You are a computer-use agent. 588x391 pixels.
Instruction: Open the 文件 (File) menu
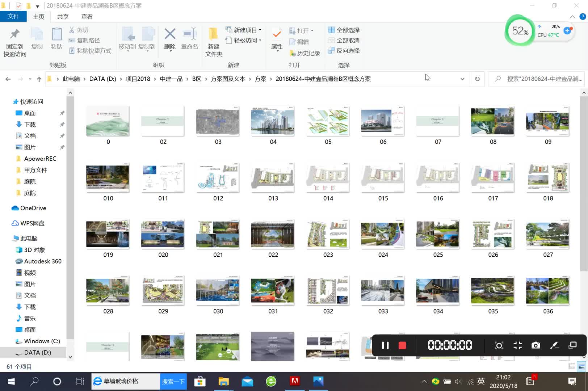point(13,16)
